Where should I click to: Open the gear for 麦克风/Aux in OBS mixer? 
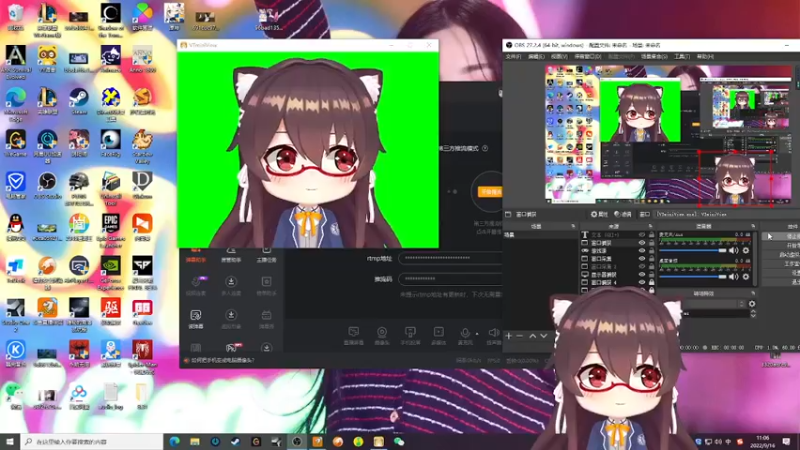click(746, 251)
